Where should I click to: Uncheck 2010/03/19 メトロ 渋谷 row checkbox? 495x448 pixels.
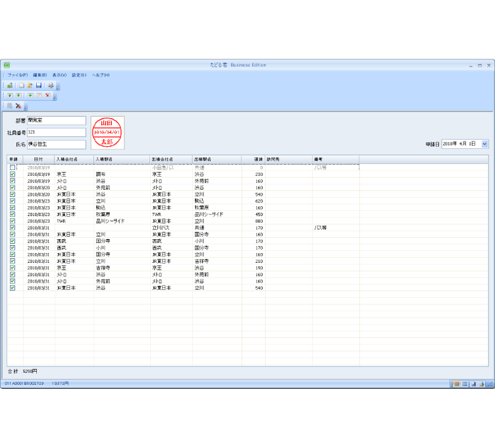point(13,181)
